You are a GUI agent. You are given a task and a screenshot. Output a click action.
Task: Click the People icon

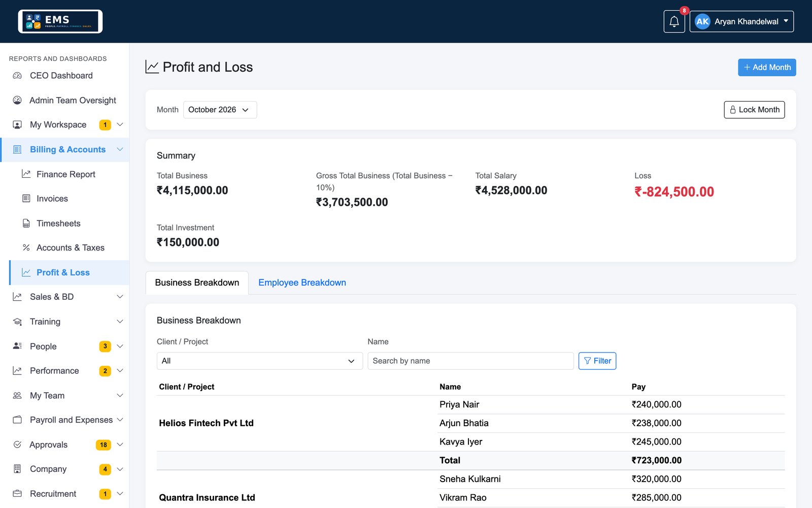point(17,346)
